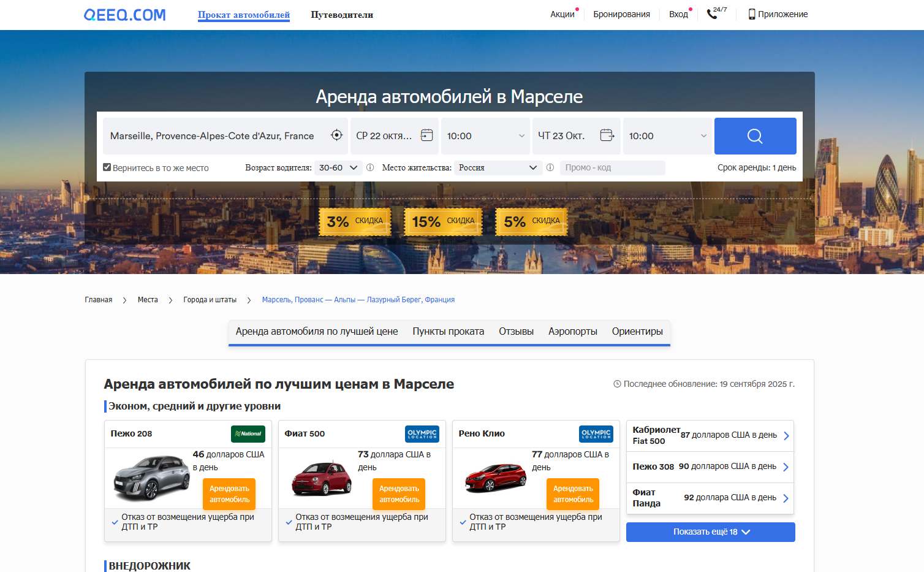Click the QEEQ.COM logo

(125, 15)
